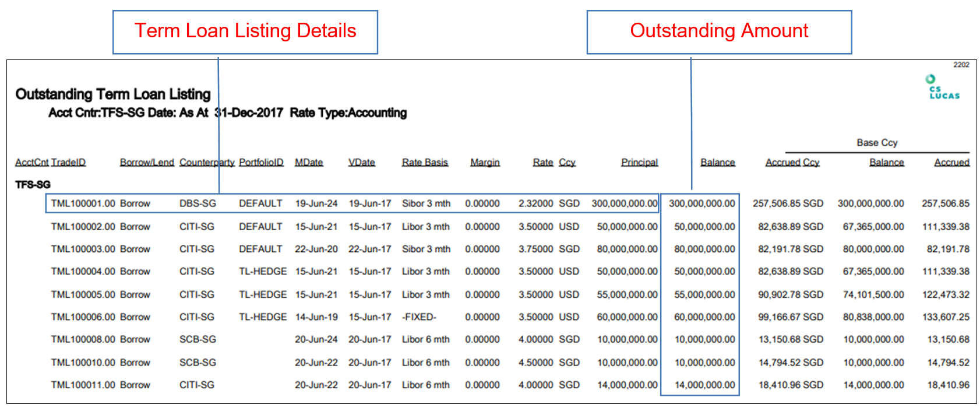Click trade ID TML100006.00 row
This screenshot has width=980, height=408.
tap(83, 317)
